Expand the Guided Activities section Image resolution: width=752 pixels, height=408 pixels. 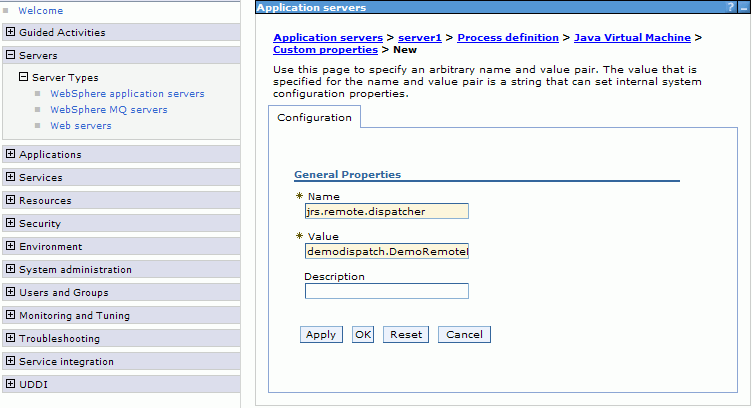(11, 33)
